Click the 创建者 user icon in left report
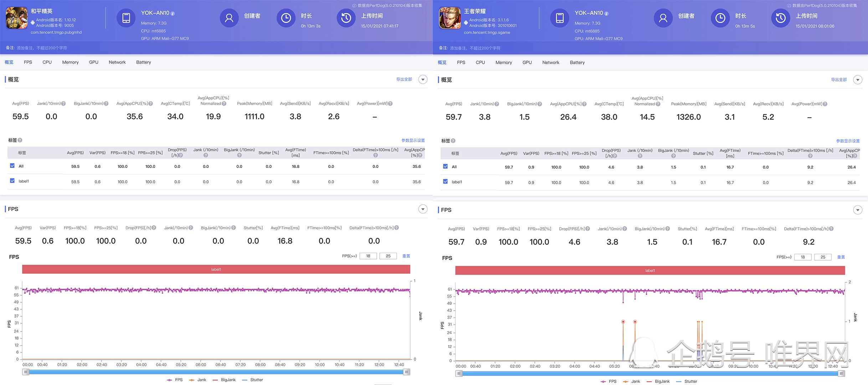Viewport: 868px width, 385px height. point(229,18)
